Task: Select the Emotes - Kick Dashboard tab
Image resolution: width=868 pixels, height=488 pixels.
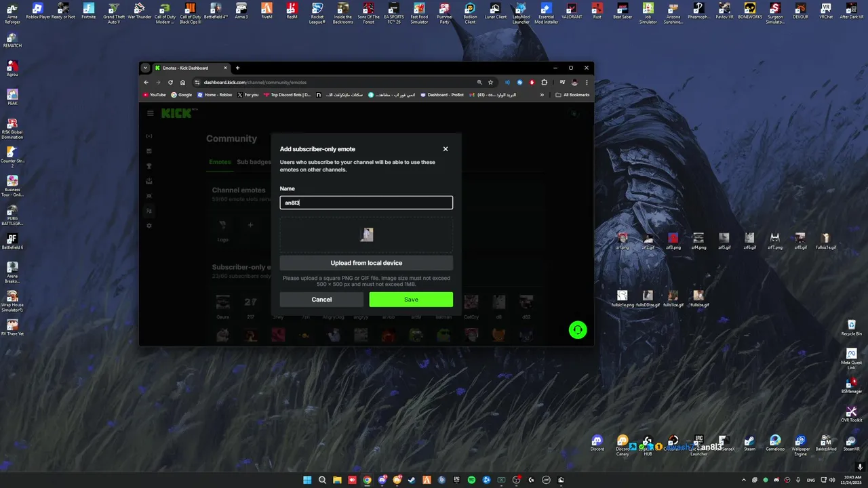Action: pos(191,68)
